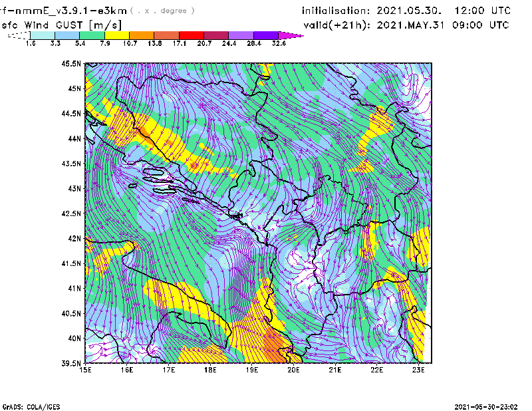
Task: Choose the crimson legend swatch after 20.7
Action: pyautogui.click(x=216, y=35)
